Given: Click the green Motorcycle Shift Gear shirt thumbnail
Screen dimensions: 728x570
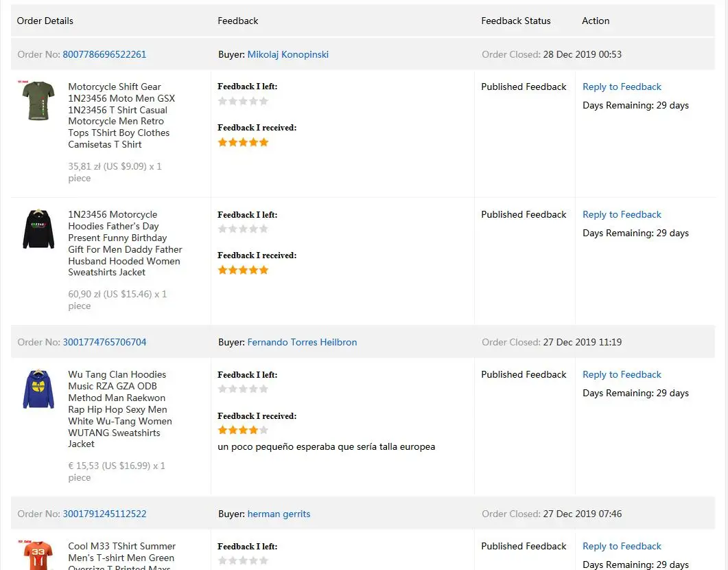Looking at the screenshot, I should pyautogui.click(x=38, y=100).
